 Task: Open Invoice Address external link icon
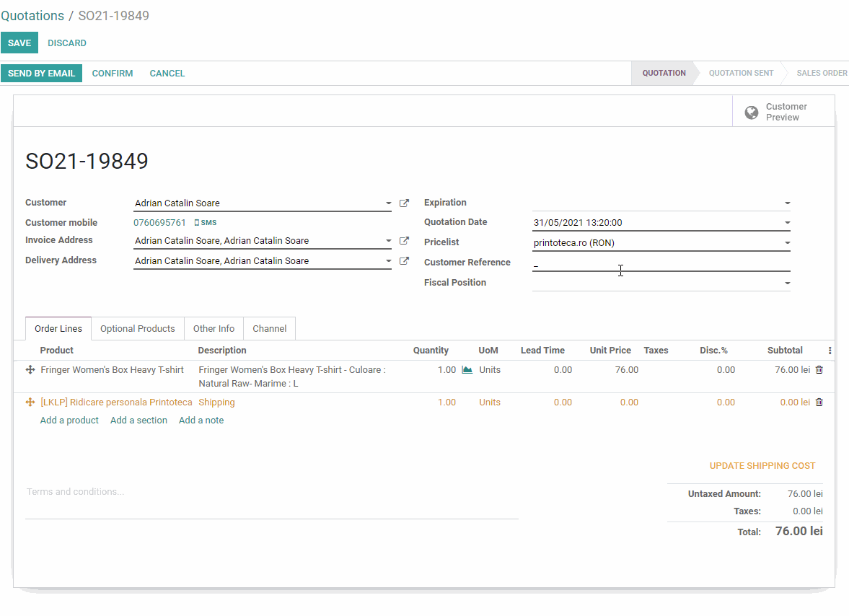[404, 241]
